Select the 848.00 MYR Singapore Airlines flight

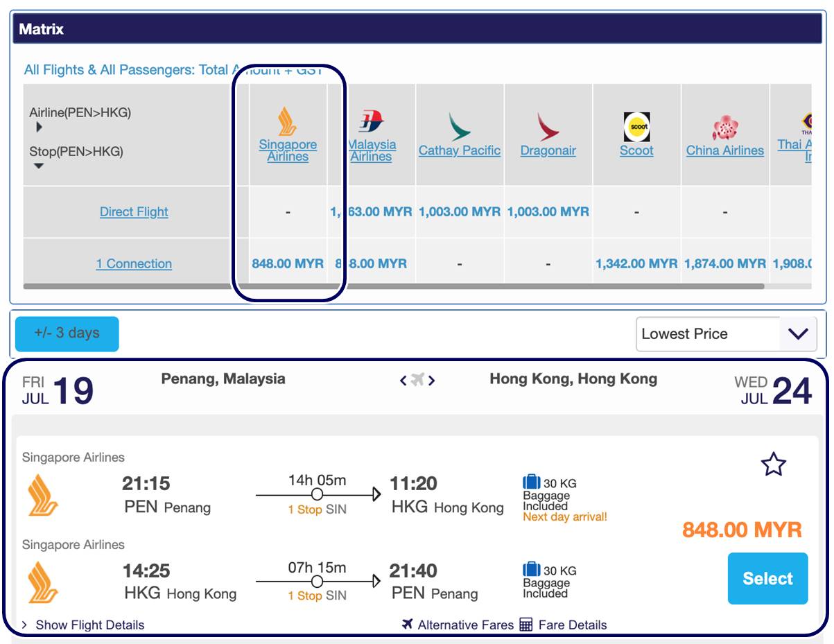click(767, 578)
